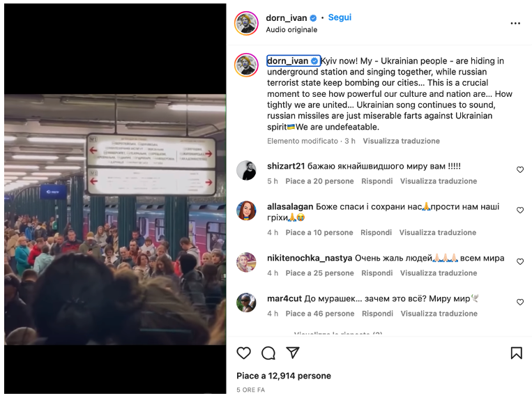Open Audio originale link
Screen dimensions: 532x398
click(x=291, y=29)
